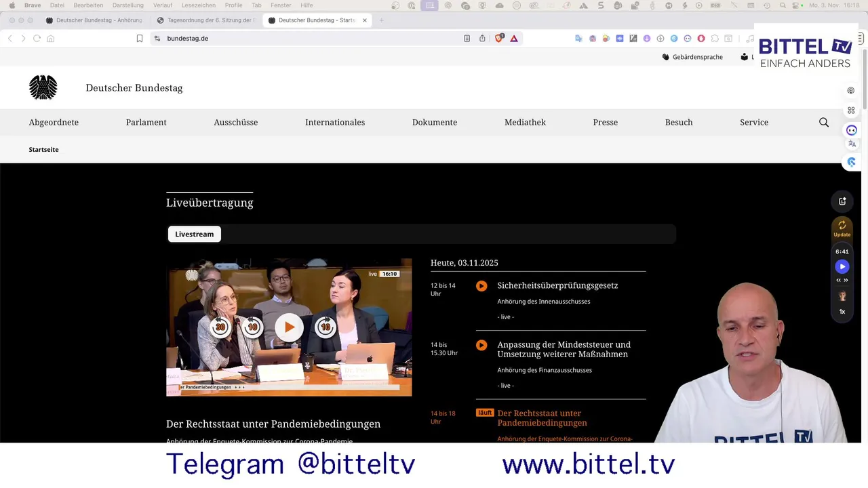The height and width of the screenshot is (488, 868).
Task: Click the translate icon in side panel
Action: [x=852, y=144]
